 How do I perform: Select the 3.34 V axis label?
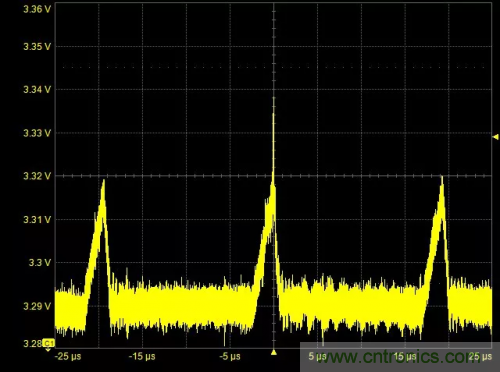coord(37,90)
